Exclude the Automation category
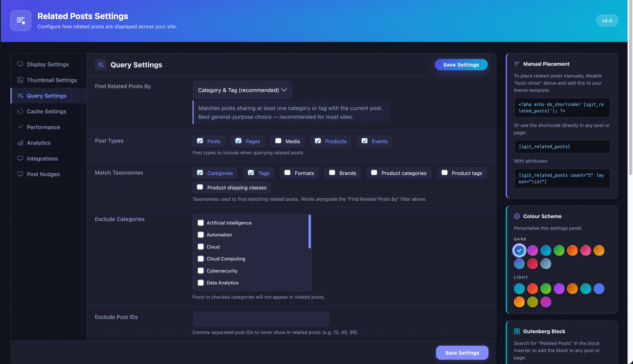 [x=201, y=235]
